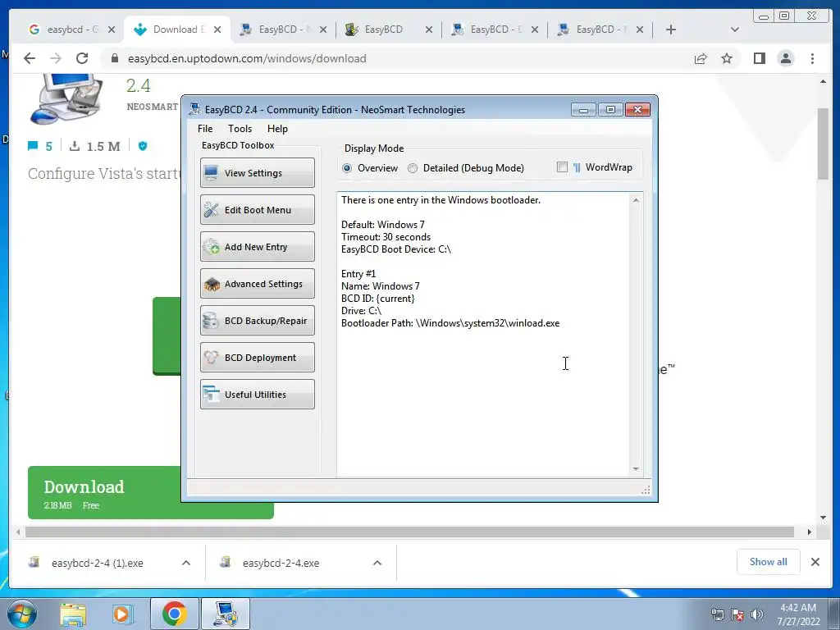Click the 'BCD ID: {current}' line
Screen dimensions: 840x630
tap(377, 299)
